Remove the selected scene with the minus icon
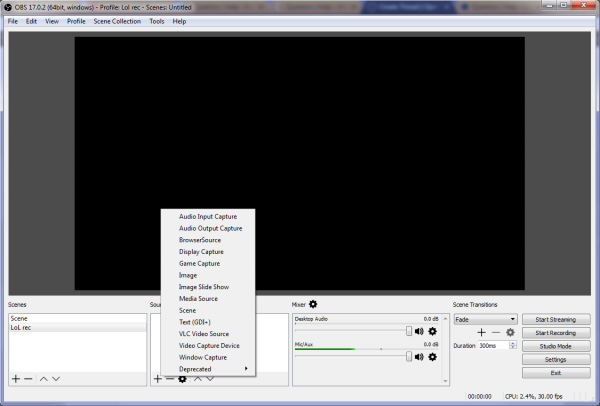This screenshot has width=600, height=406. pyautogui.click(x=28, y=379)
